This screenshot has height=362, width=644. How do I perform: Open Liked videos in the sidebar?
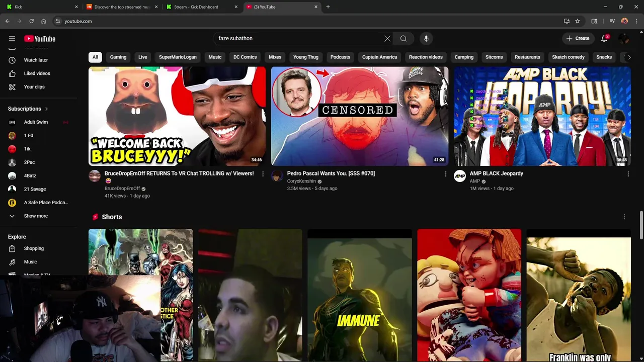37,73
